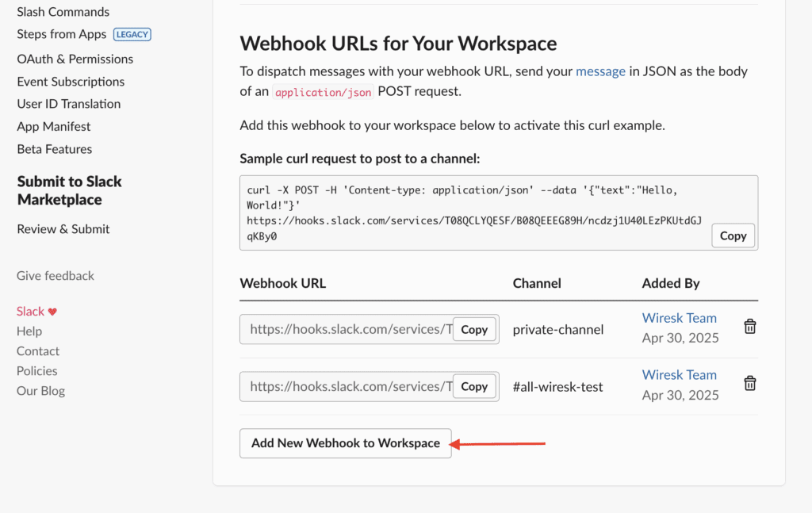Click Add New Webhook to Workspace
812x513 pixels.
click(x=346, y=443)
